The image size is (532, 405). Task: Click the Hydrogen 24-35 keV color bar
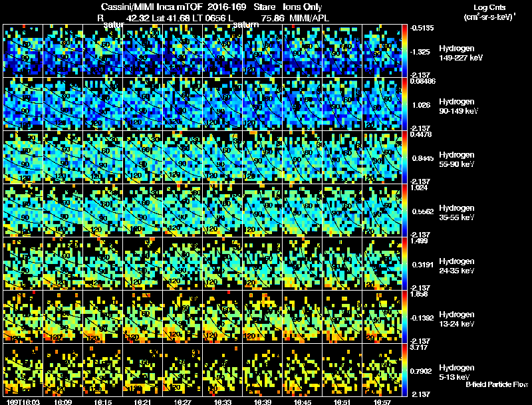pyautogui.click(x=404, y=263)
